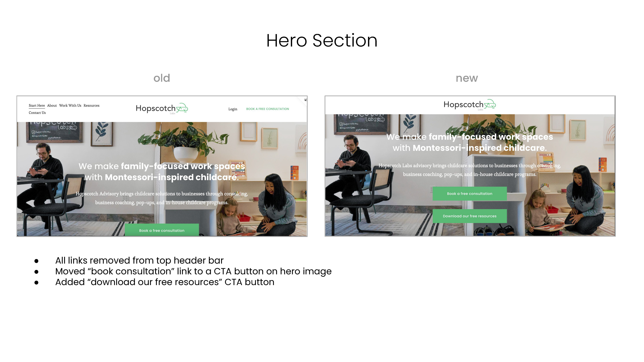The width and height of the screenshot is (644, 362).
Task: Open the Resources navigation item
Action: (x=92, y=106)
